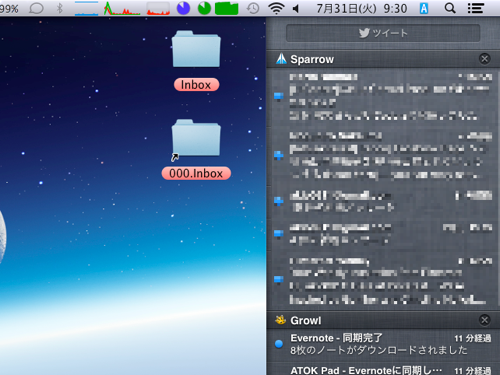Screen dimensions: 500x375
Task: Open the first blurred Sparrow mail notification
Action: coord(383,97)
